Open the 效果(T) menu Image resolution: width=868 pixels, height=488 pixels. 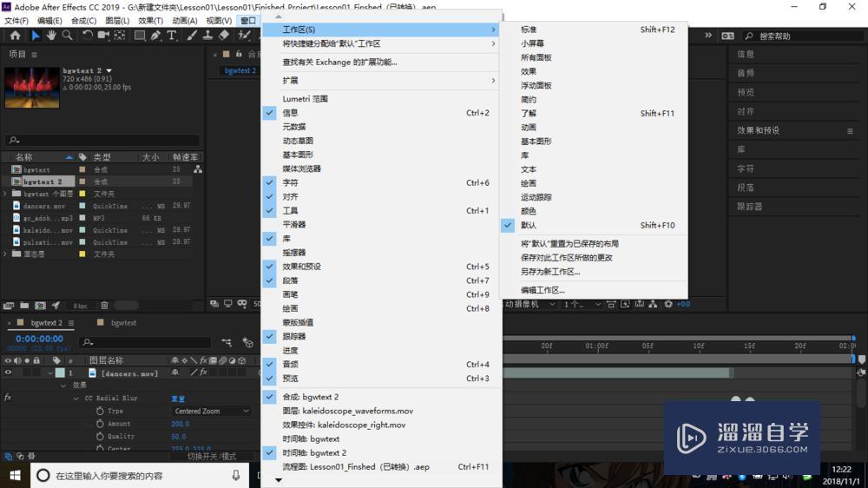click(150, 21)
